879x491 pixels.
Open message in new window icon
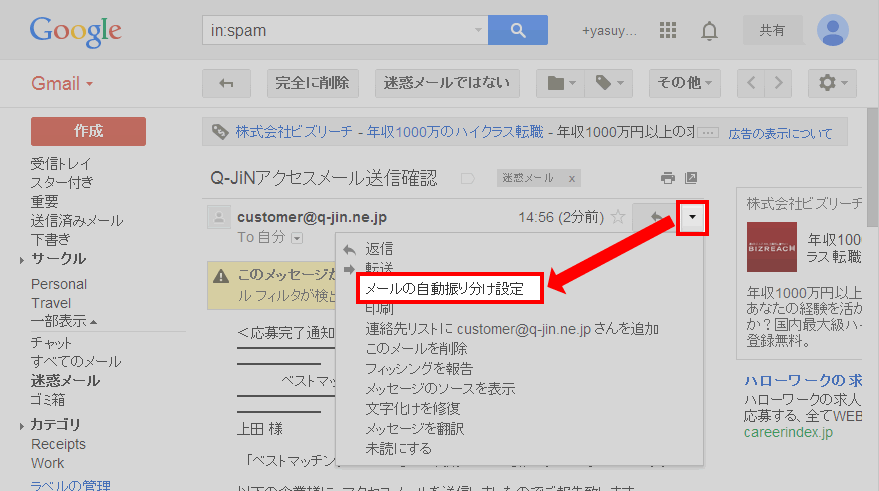point(691,178)
